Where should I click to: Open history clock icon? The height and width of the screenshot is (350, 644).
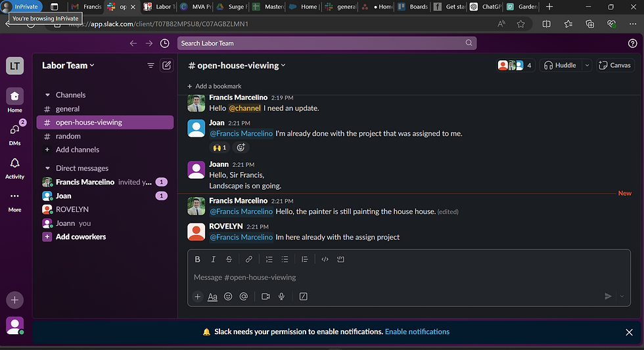coord(165,43)
